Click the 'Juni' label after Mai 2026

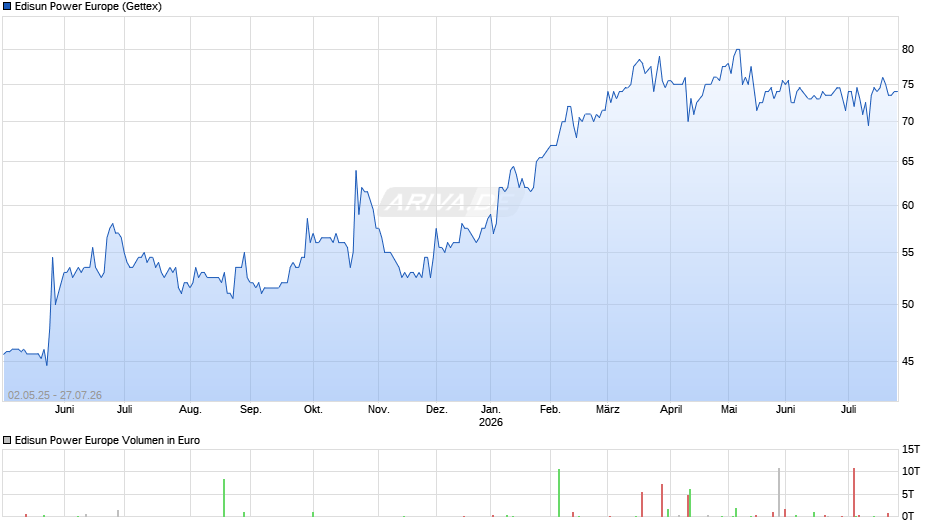coord(785,409)
